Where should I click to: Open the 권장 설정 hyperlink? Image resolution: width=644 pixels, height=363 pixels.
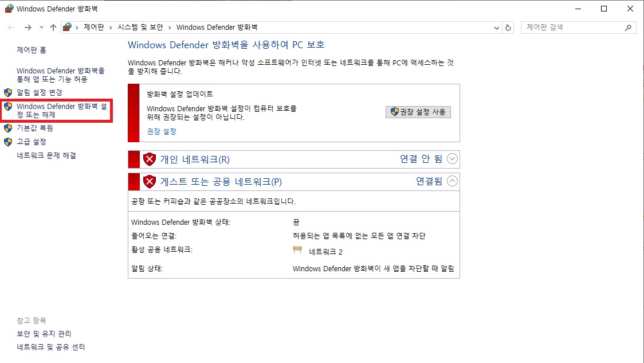162,131
